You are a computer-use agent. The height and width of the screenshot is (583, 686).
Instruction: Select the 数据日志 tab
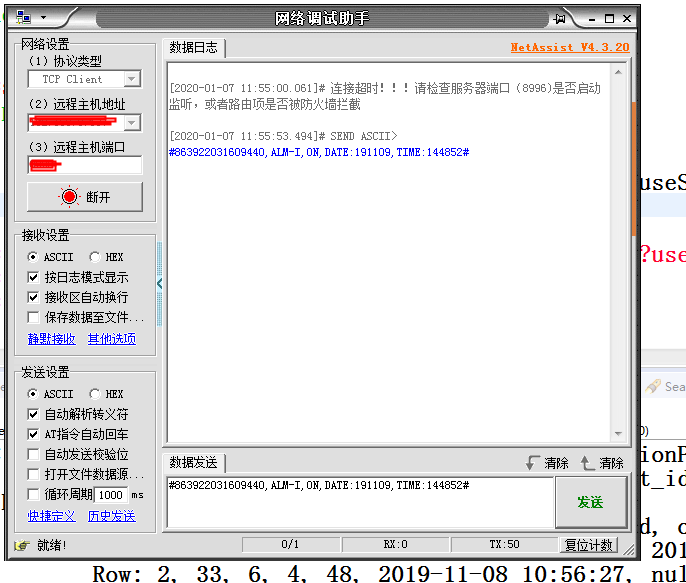coord(194,48)
